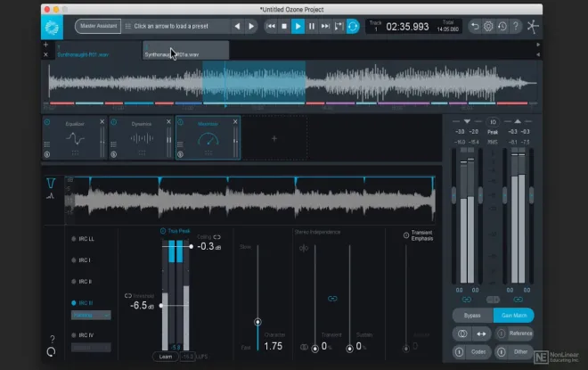This screenshot has height=370, width=588.
Task: Open the Dynamics module panel
Action: pos(142,138)
